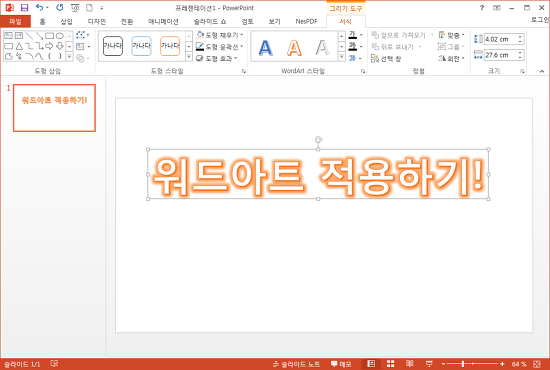
Task: Switch to the Slide Show (슬라이드 쇼) tab
Action: click(x=210, y=21)
